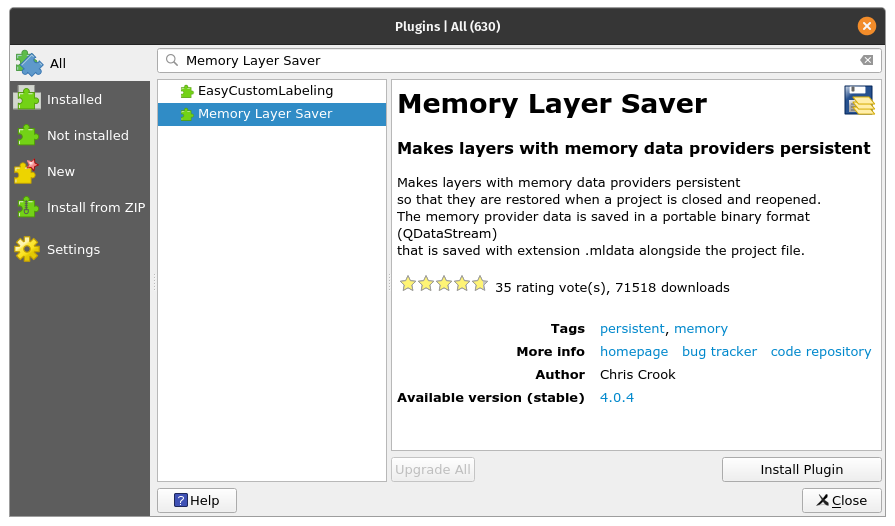Click the third rating star
The width and height of the screenshot is (895, 526).
(444, 284)
